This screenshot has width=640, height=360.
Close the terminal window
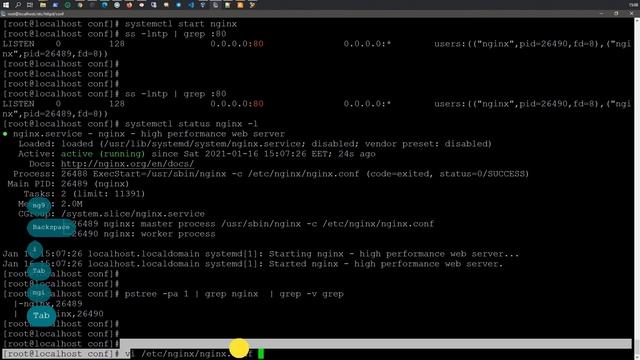[631, 13]
